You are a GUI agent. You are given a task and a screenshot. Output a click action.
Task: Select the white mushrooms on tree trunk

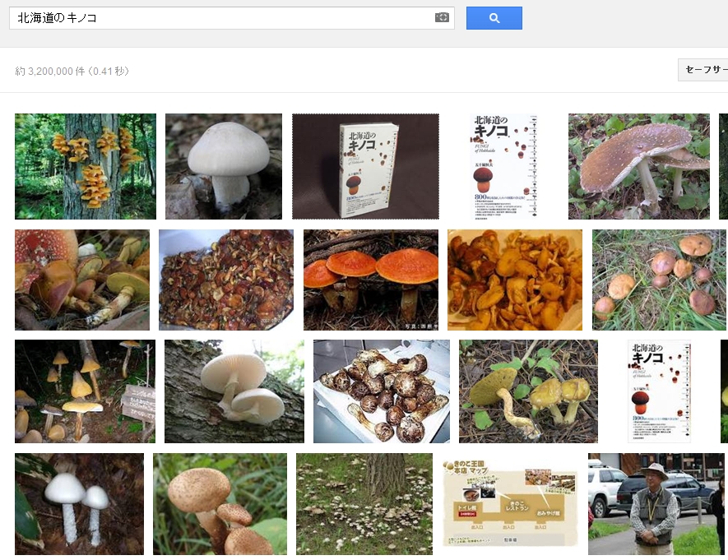coord(234,391)
